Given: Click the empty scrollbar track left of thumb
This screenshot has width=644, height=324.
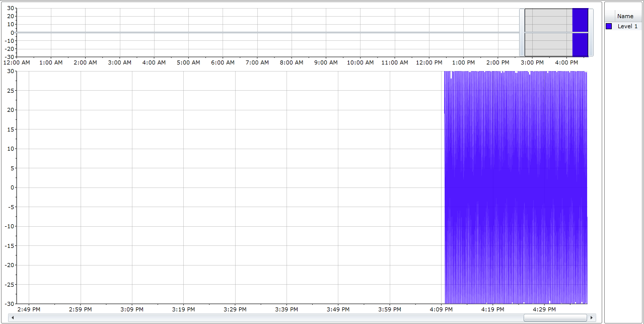Looking at the screenshot, I should point(252,318).
